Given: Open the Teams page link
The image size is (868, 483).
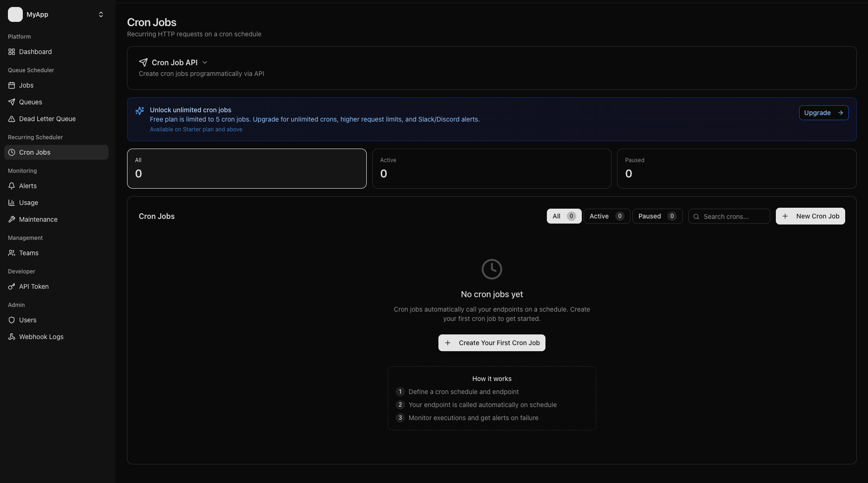Looking at the screenshot, I should click(x=56, y=253).
